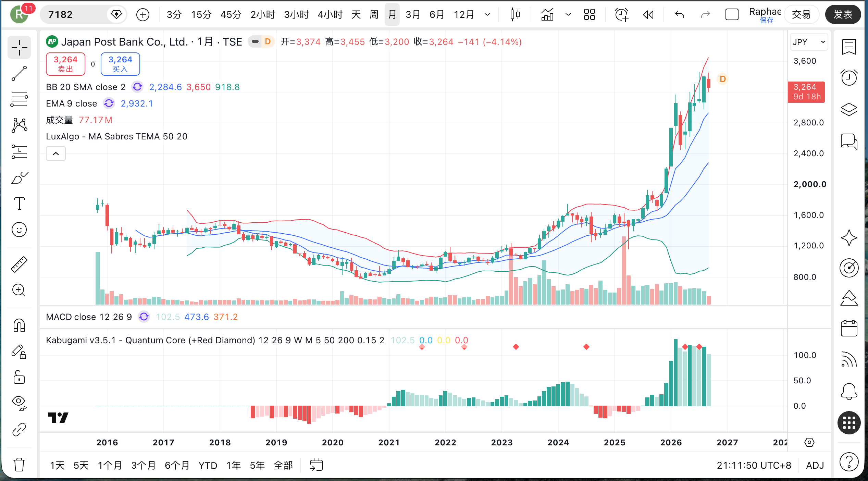Switch to the 4小时 timeframe
868x481 pixels.
330,14
